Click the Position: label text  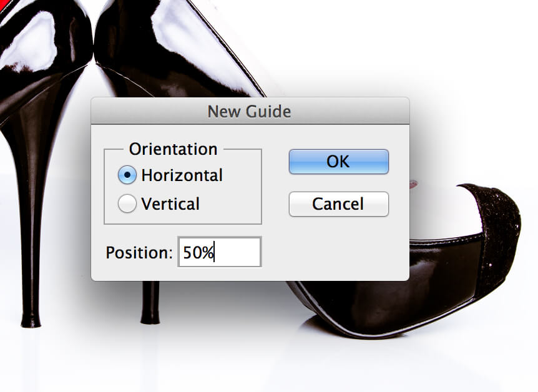click(139, 253)
